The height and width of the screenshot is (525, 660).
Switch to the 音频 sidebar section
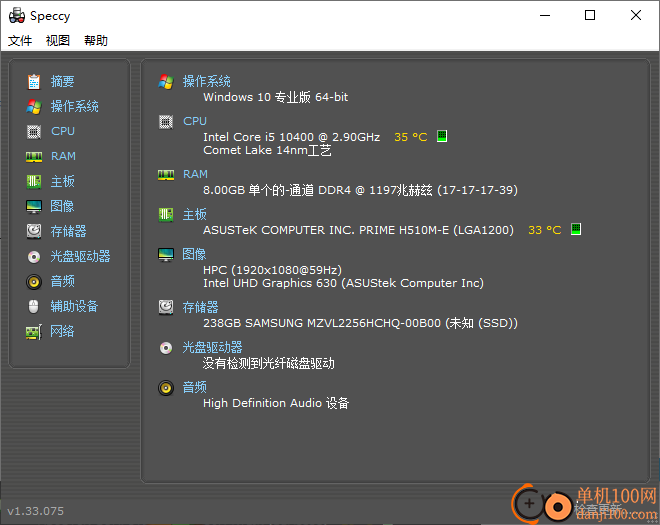(x=62, y=281)
